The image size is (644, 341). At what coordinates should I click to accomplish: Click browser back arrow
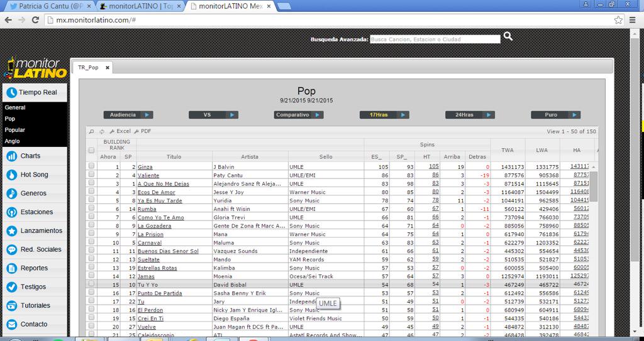[x=8, y=19]
